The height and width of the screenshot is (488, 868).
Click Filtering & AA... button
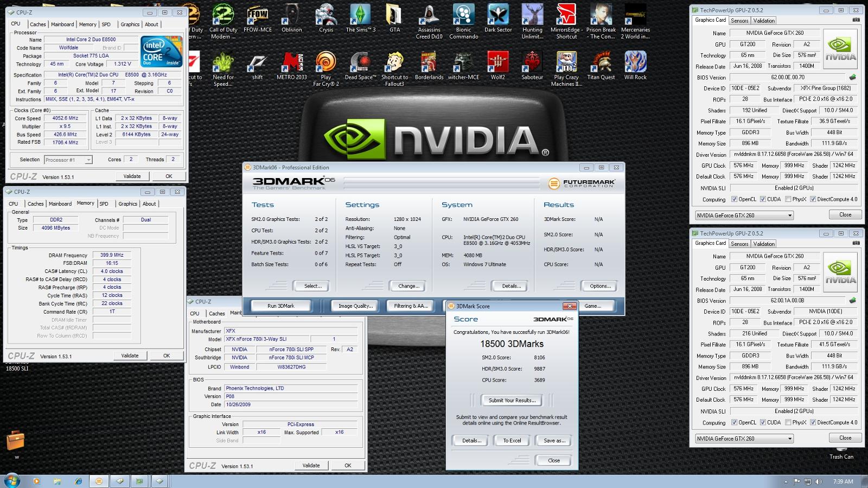click(411, 306)
